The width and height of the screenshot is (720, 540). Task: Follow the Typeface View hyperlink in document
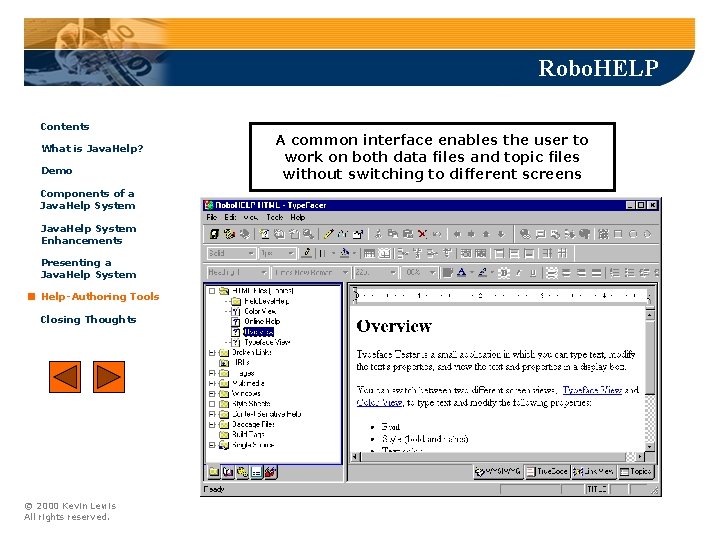[592, 390]
